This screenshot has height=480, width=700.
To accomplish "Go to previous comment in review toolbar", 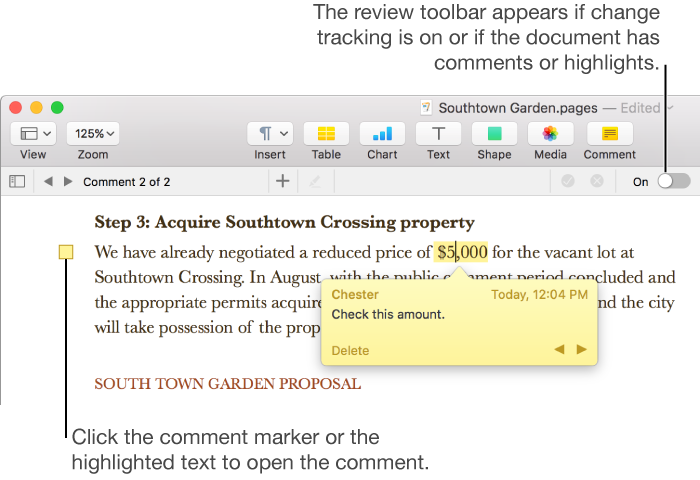I will (48, 181).
